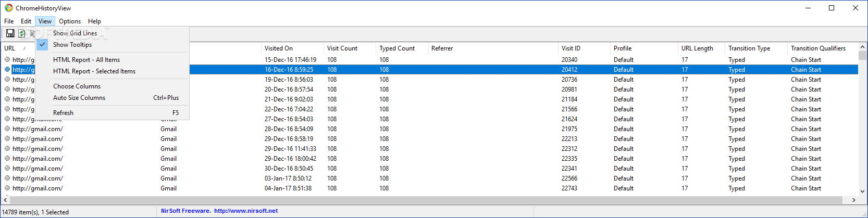This screenshot has width=868, height=218.
Task: Enable Show Grid Lines option
Action: 113,33
